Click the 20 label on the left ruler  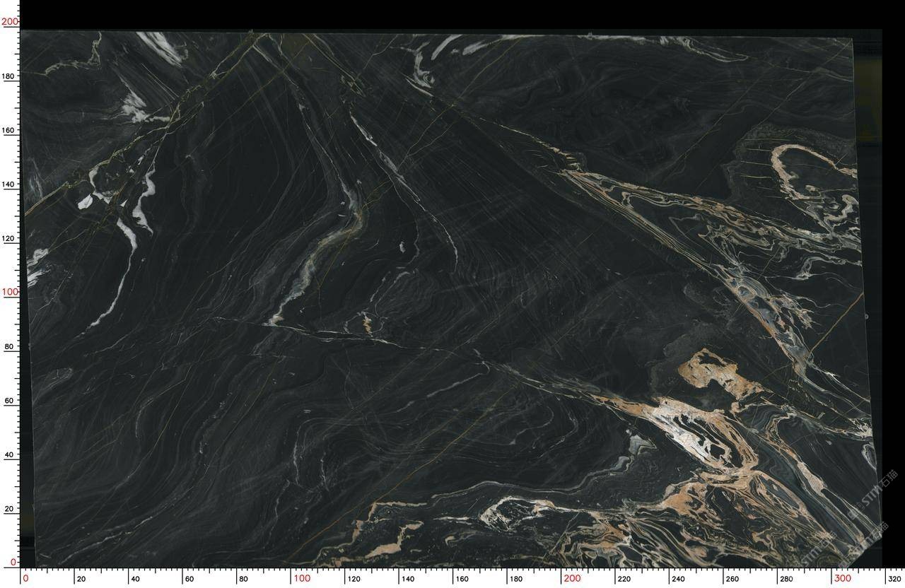[x=10, y=509]
